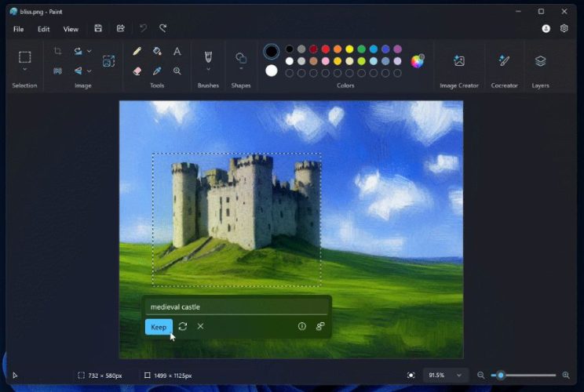Pick the pink color swatch in second row
584x392 pixels.
326,61
